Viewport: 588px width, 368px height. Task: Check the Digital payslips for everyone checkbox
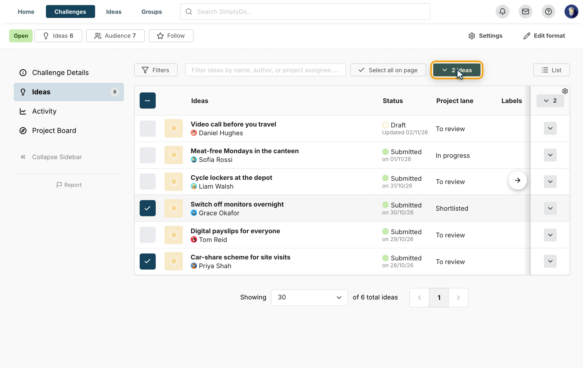(x=147, y=235)
